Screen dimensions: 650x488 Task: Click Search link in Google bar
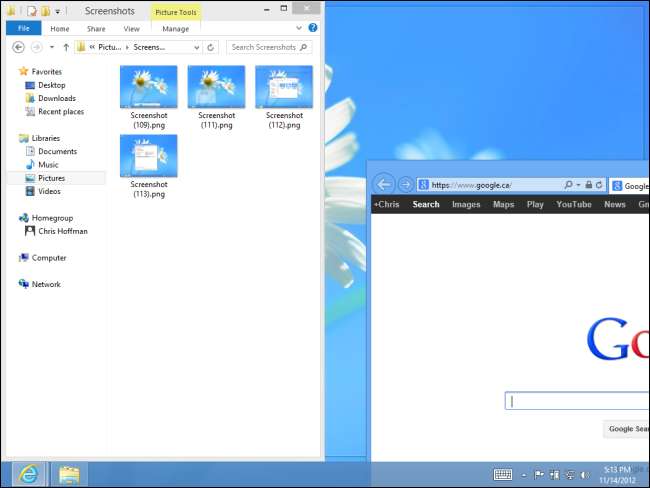[x=426, y=204]
